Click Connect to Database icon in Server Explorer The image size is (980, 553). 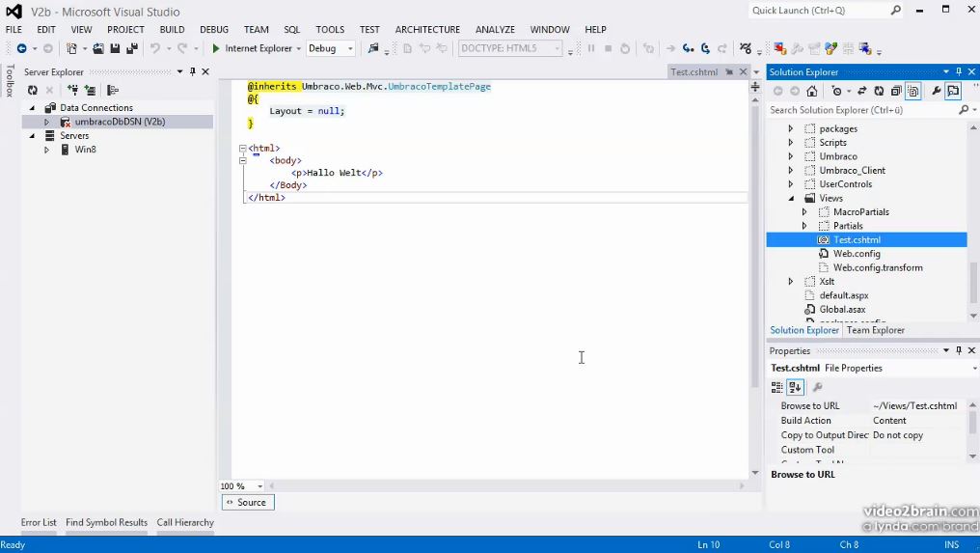pyautogui.click(x=73, y=90)
